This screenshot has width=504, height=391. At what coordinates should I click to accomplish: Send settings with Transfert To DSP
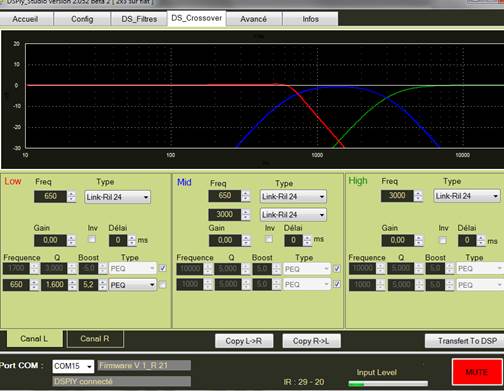click(465, 341)
